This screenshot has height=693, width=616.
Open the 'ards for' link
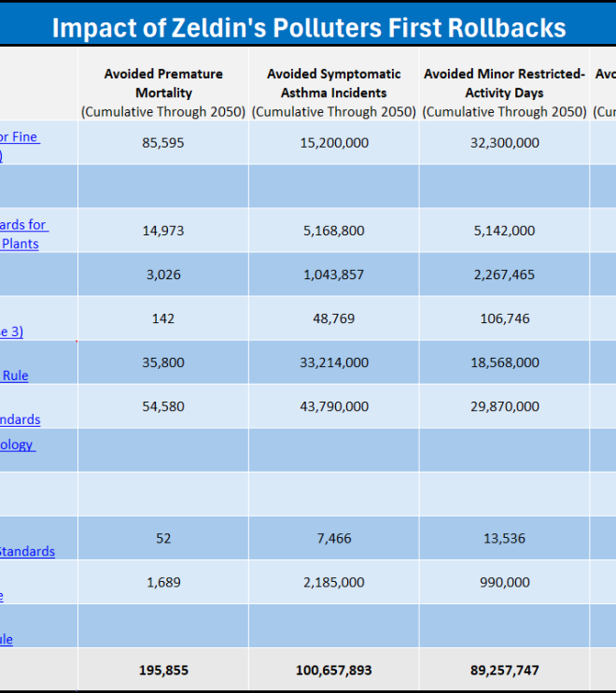(23, 224)
